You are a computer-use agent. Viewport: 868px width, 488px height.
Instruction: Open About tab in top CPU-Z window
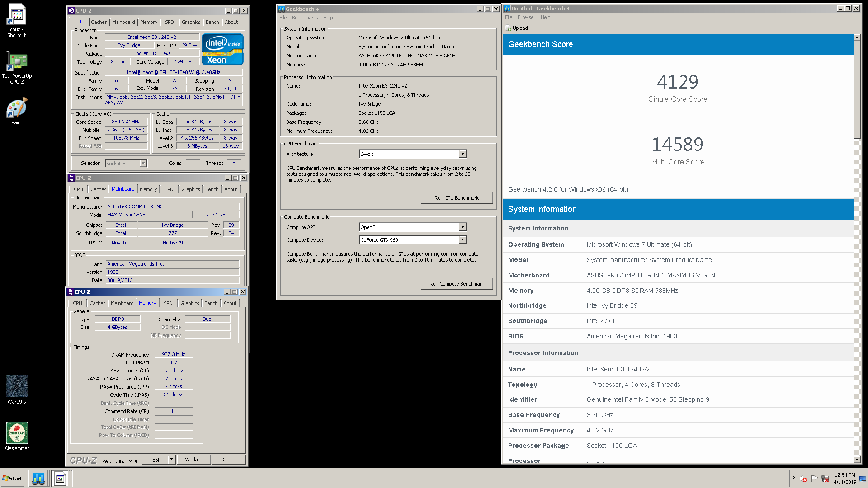coord(231,22)
